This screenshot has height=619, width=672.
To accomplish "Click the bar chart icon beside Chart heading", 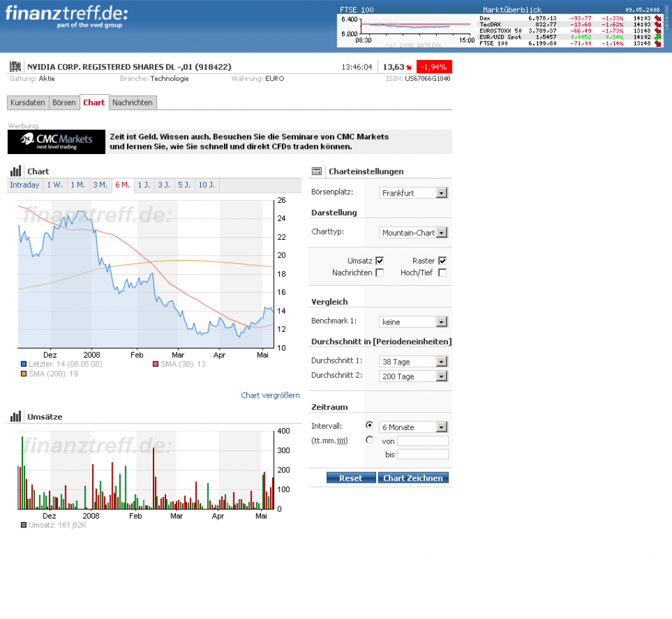I will click(x=15, y=171).
